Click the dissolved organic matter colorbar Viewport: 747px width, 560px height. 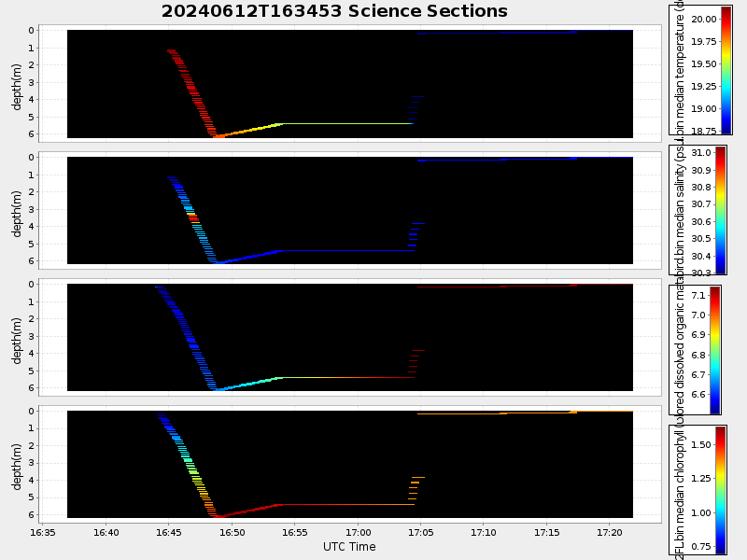714,349
